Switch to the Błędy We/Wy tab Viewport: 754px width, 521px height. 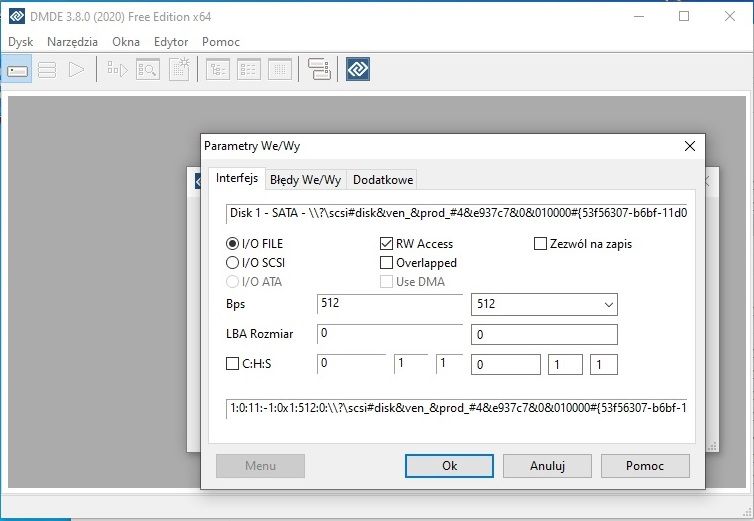(305, 180)
